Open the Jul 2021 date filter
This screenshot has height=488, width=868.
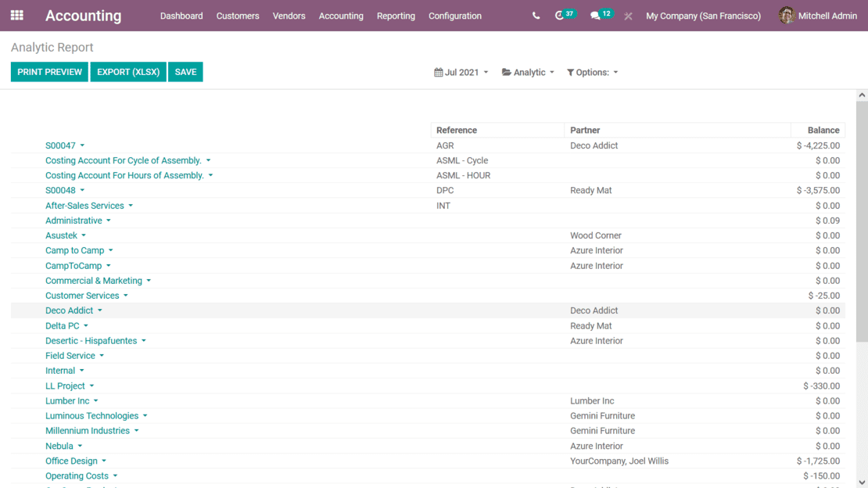[x=461, y=73]
